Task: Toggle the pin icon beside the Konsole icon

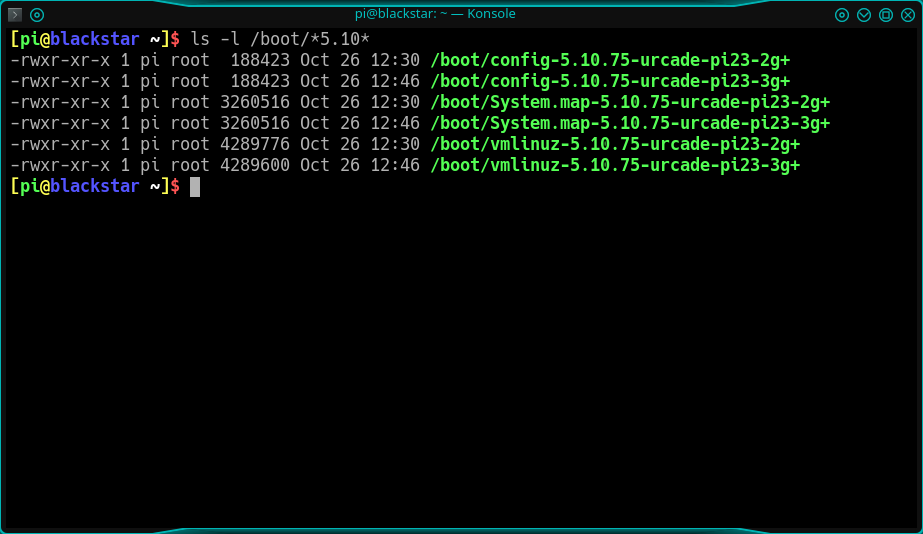Action: click(37, 15)
